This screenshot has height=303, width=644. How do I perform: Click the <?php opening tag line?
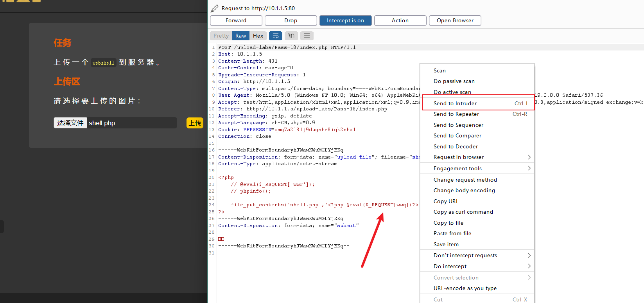point(226,177)
